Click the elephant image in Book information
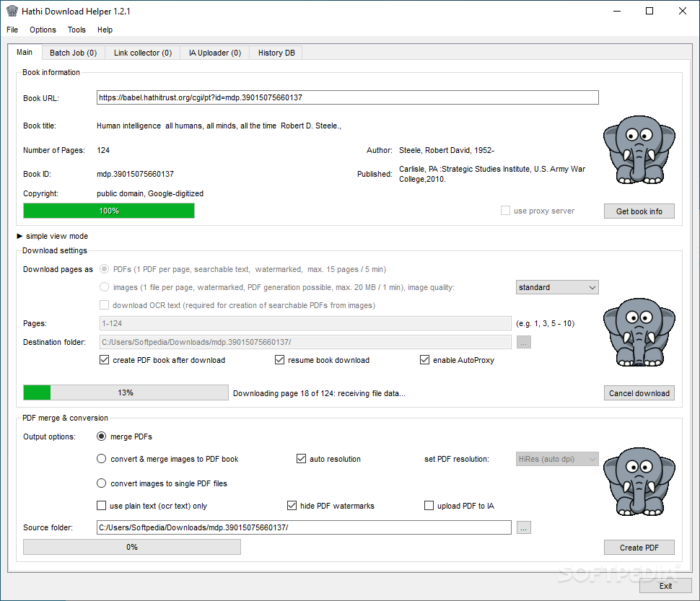This screenshot has height=601, width=700. [x=639, y=150]
